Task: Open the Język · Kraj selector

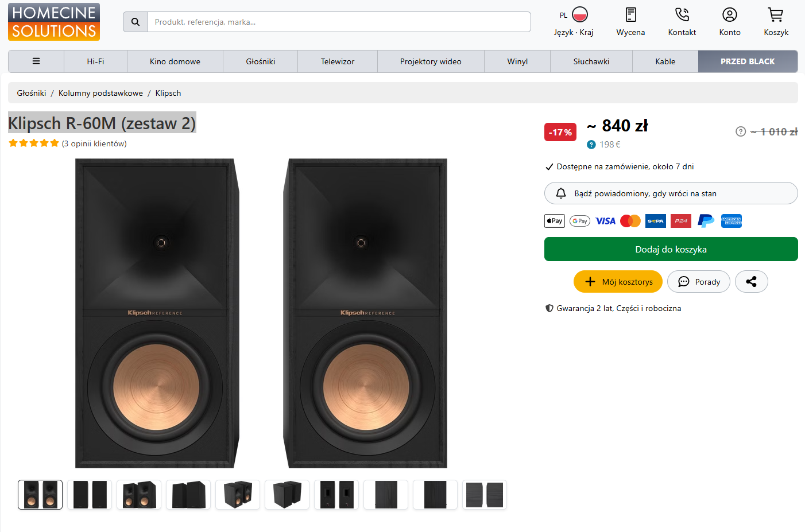Action: pyautogui.click(x=574, y=22)
